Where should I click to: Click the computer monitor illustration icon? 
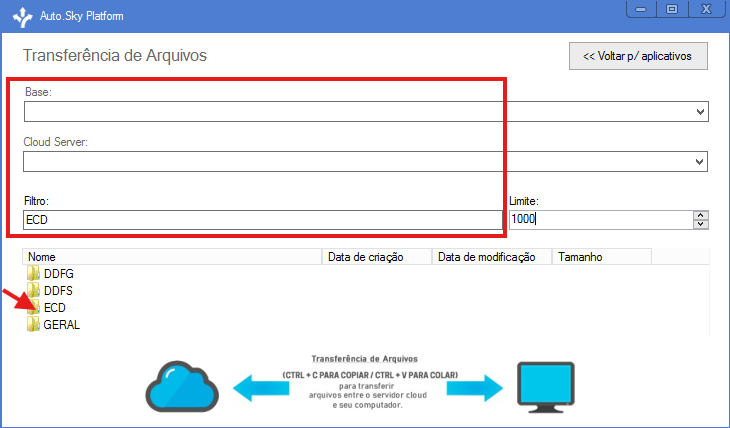(546, 387)
